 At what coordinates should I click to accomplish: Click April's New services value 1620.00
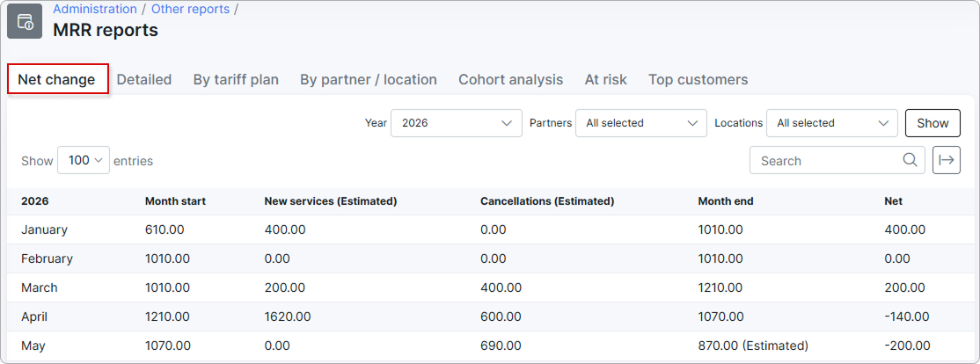(x=288, y=317)
